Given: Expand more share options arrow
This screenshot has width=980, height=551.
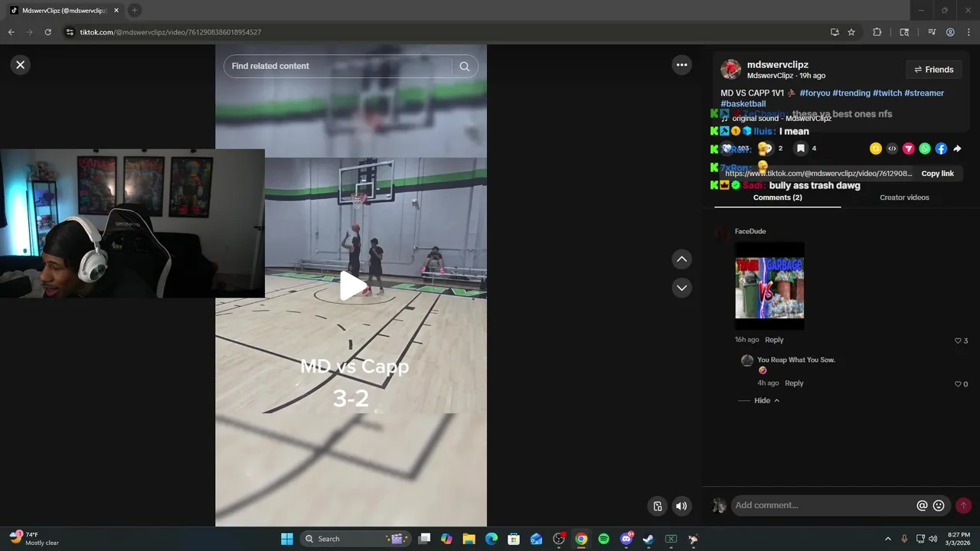Looking at the screenshot, I should coord(957,148).
